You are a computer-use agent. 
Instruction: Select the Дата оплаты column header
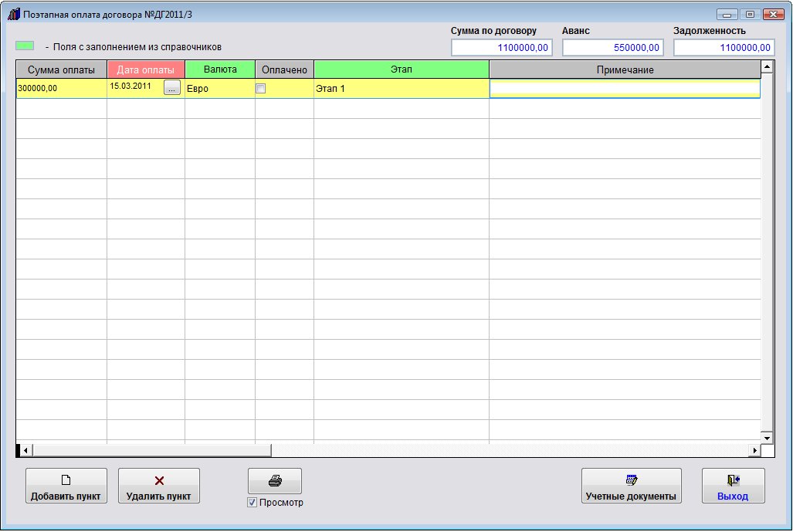pyautogui.click(x=146, y=69)
